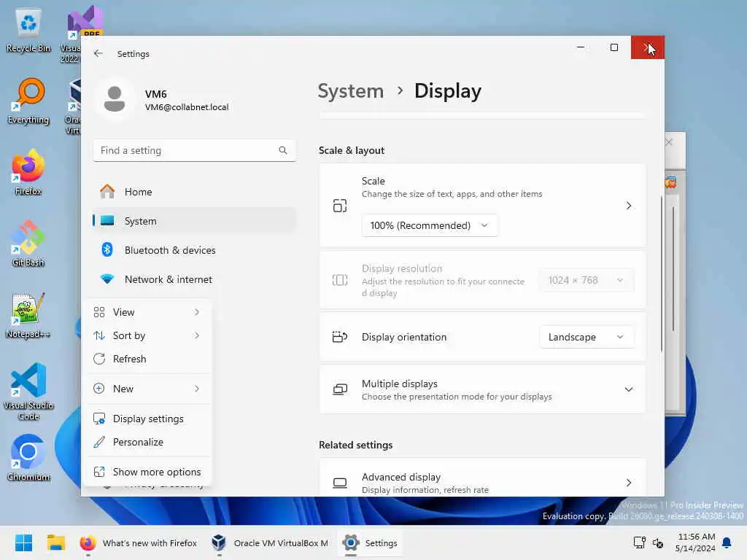Open the Recycle Bin desktop icon
Viewport: 747px width, 560px height.
point(28,31)
